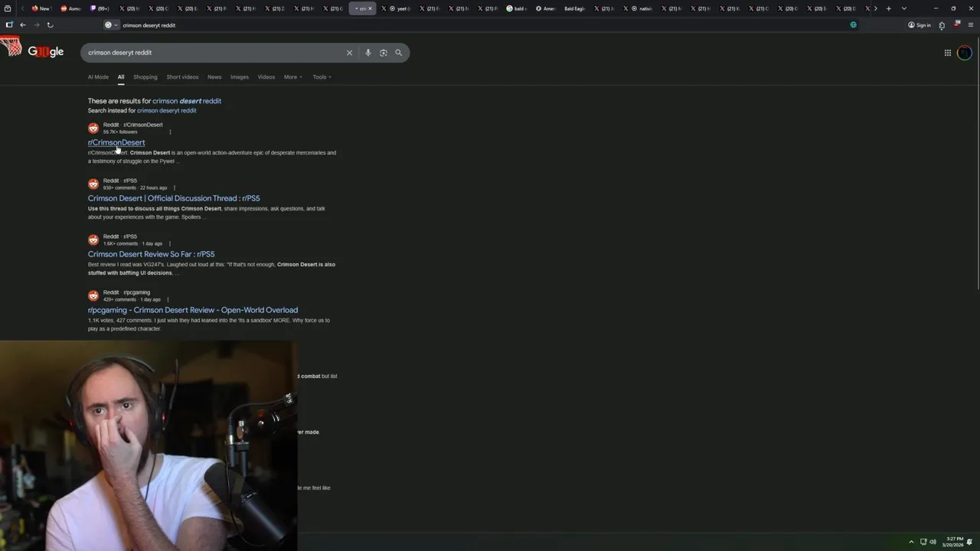
Task: Open the Google apps grid
Action: (x=948, y=53)
